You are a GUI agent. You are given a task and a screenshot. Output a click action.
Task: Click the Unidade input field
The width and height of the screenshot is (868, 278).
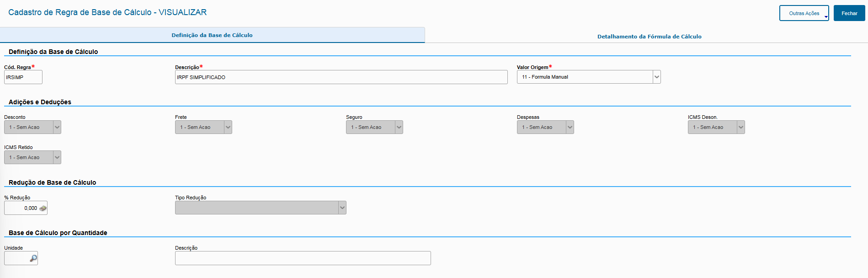pos(16,258)
